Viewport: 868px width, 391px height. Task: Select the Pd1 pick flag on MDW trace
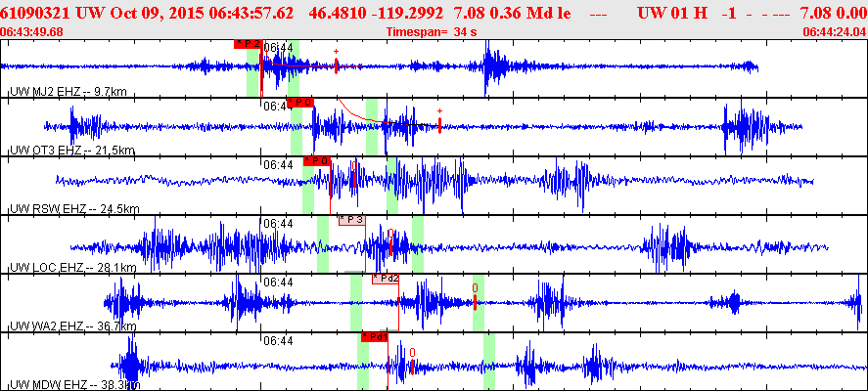(374, 337)
